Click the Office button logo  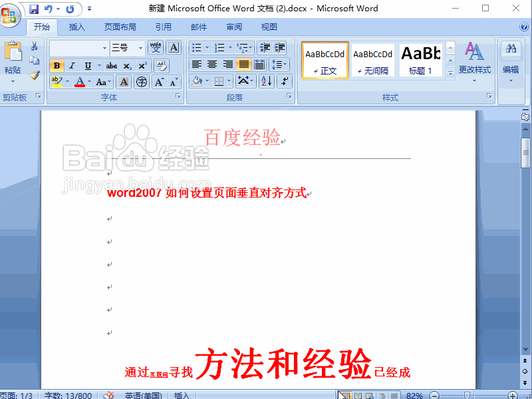[9, 15]
